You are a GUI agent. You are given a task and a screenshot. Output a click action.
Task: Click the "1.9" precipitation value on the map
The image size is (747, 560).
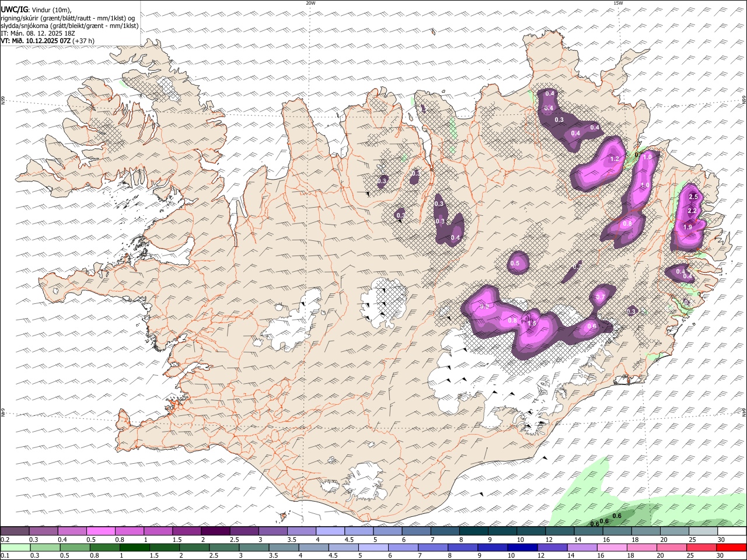[687, 228]
